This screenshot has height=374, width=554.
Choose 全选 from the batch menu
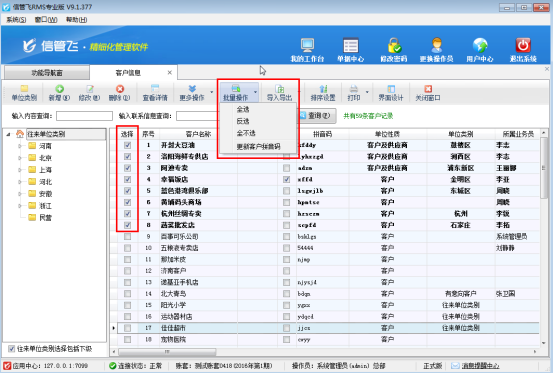243,109
